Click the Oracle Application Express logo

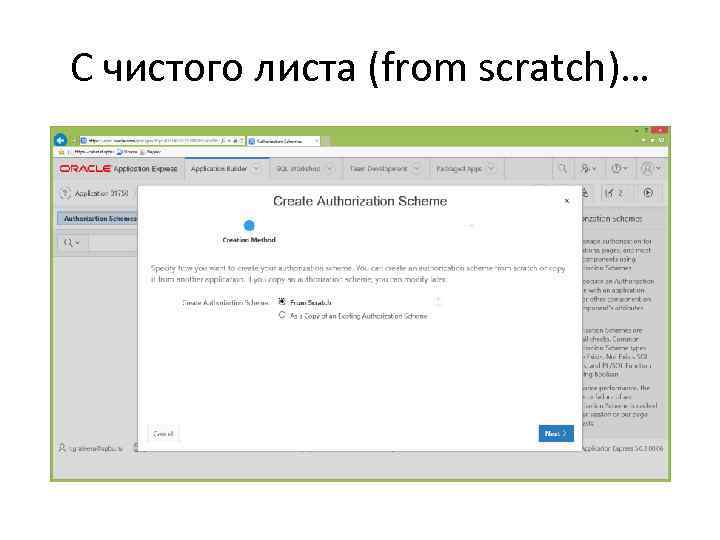coord(118,169)
